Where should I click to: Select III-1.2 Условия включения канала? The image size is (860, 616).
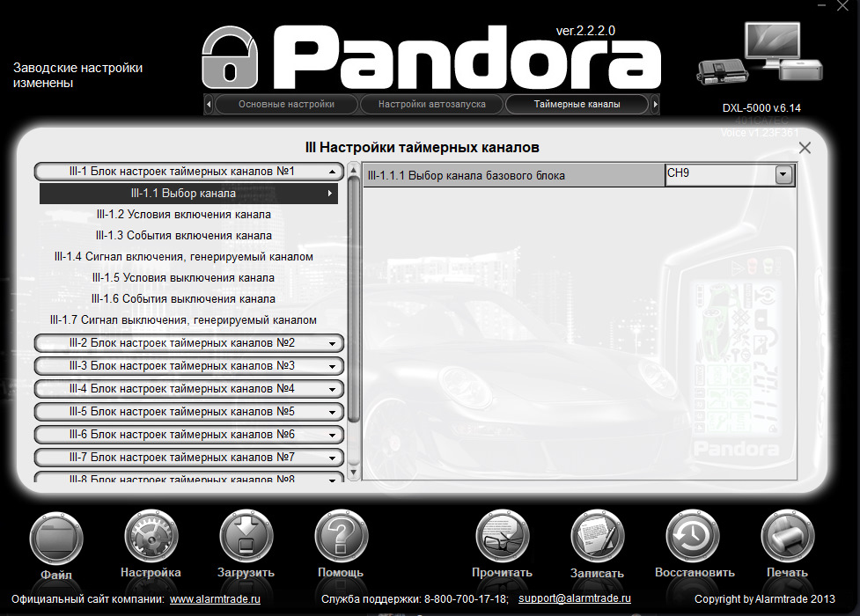tap(184, 215)
